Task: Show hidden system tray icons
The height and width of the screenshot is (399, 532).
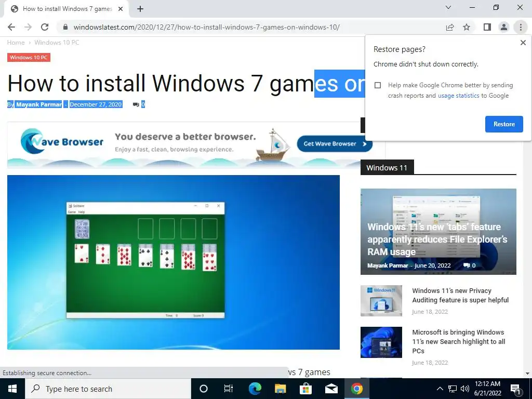Action: [x=440, y=389]
